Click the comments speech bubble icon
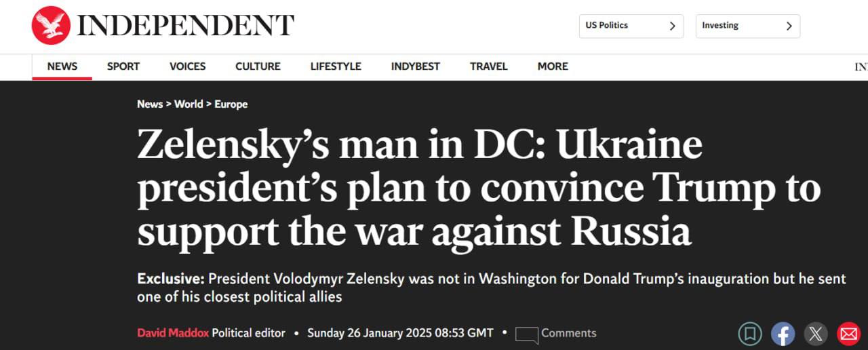This screenshot has width=868, height=350. click(x=526, y=334)
